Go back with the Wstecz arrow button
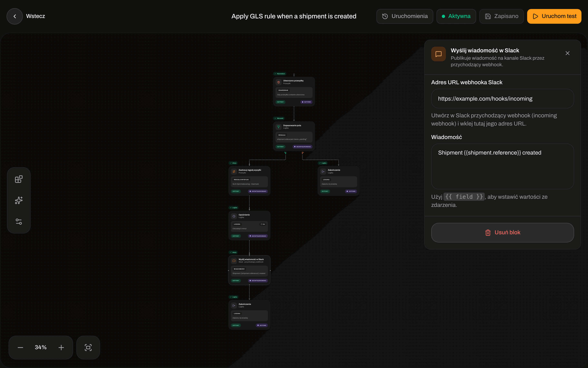This screenshot has height=368, width=588. point(14,16)
